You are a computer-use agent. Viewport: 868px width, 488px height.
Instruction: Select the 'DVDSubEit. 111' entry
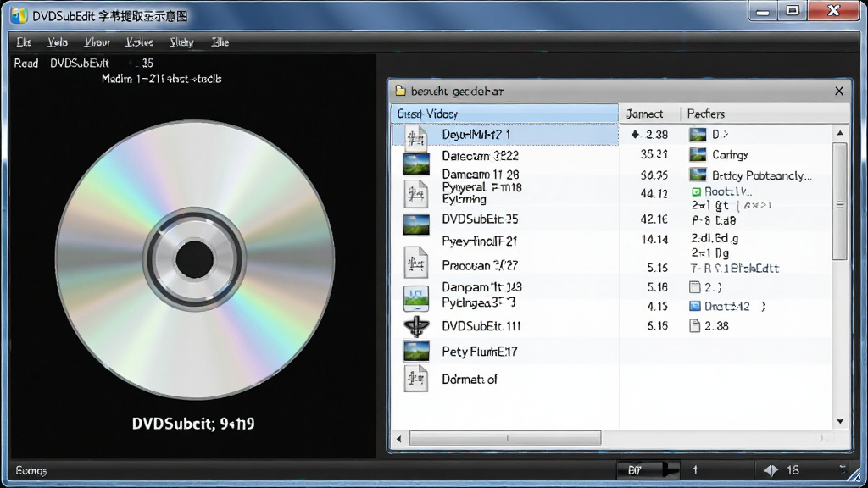point(481,326)
